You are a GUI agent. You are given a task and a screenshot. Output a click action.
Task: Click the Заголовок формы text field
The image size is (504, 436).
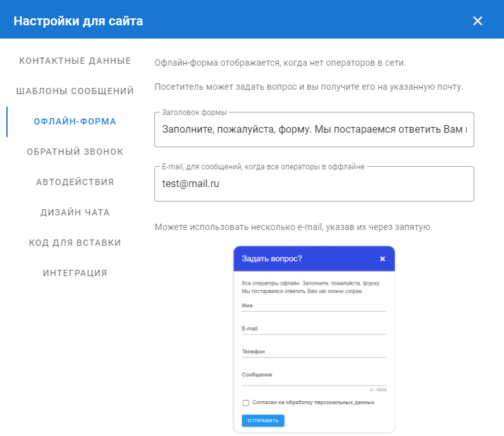(x=314, y=130)
